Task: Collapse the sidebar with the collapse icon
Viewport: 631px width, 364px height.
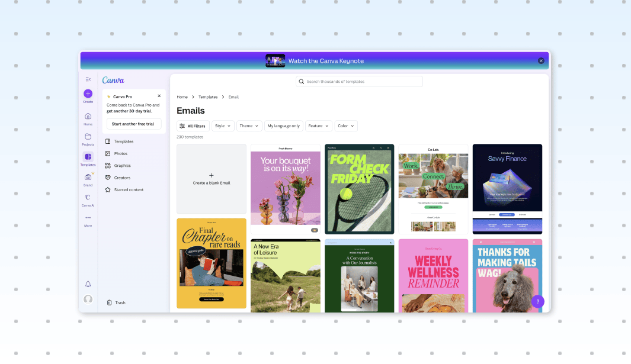Action: [x=89, y=79]
